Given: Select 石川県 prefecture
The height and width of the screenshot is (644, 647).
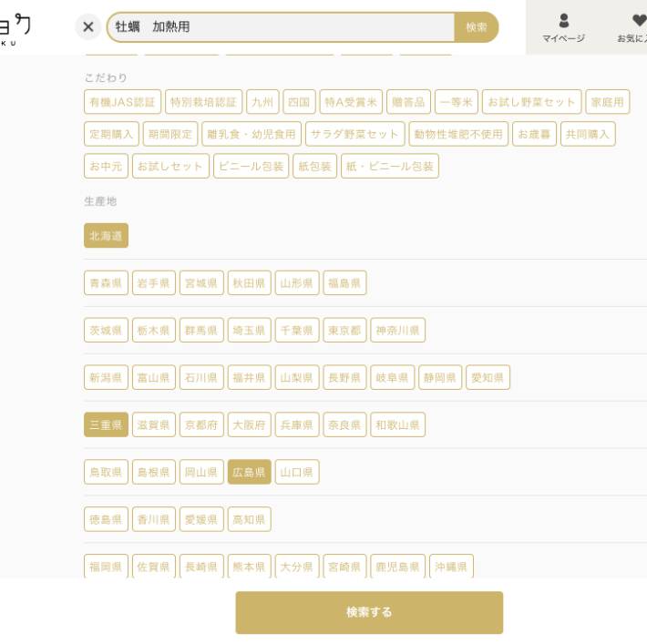Looking at the screenshot, I should click(201, 377).
